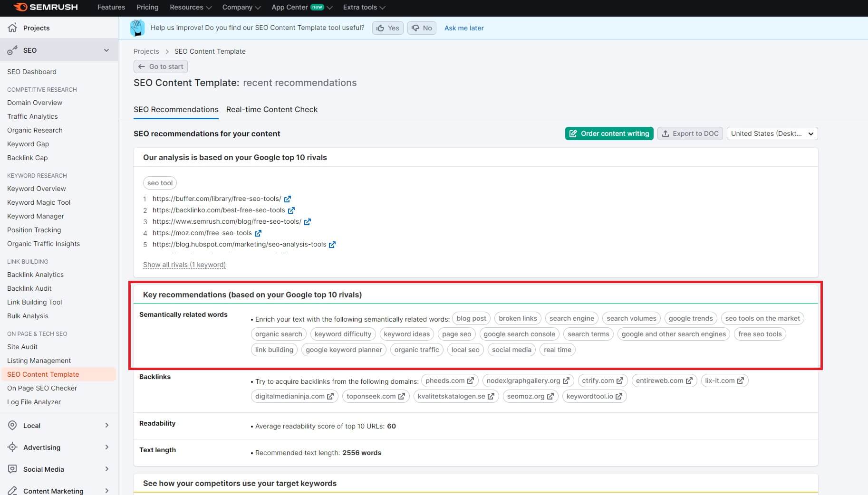Click the Local pin icon
The height and width of the screenshot is (495, 868).
coord(12,425)
